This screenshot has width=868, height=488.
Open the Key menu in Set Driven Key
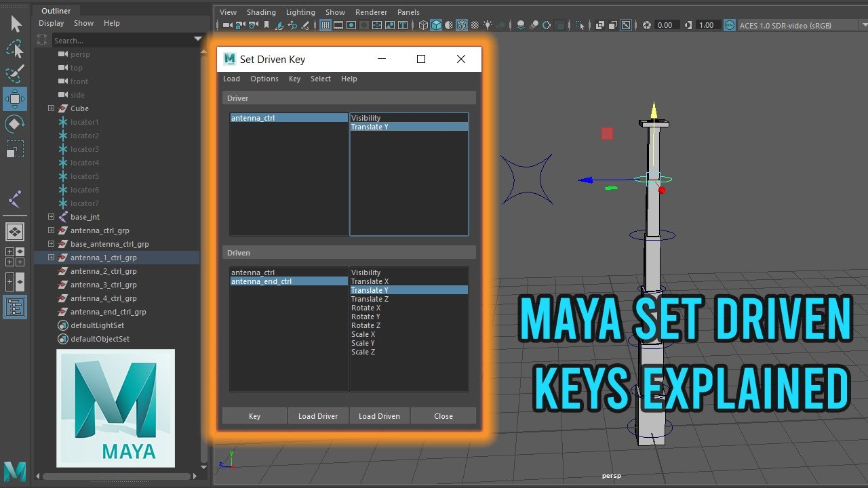(294, 79)
